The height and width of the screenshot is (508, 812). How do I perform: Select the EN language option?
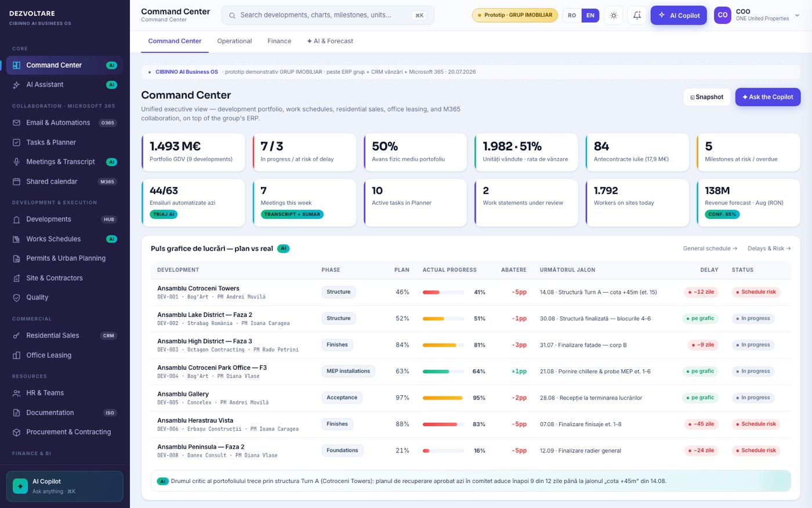[590, 16]
